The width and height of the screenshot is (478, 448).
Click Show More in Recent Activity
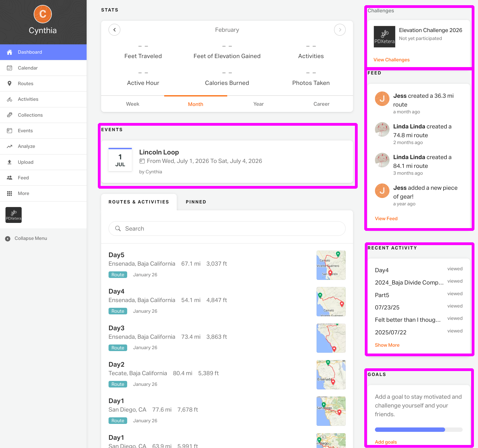point(387,345)
